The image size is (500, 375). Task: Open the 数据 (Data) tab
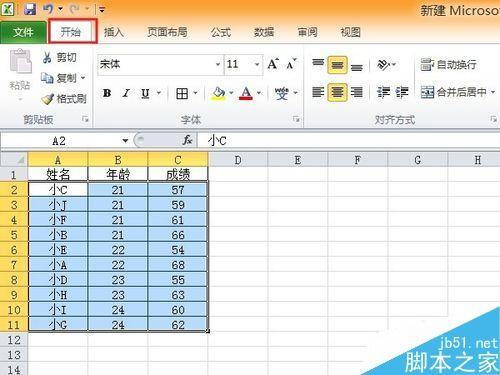(264, 32)
